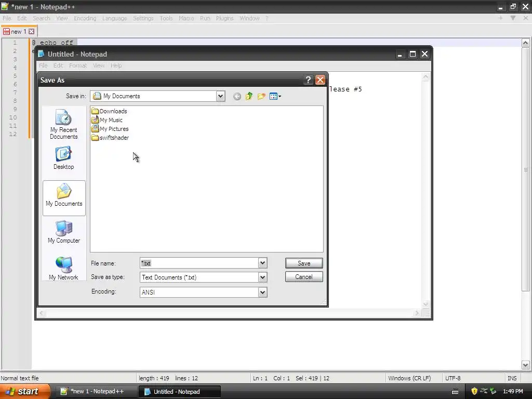Close the Save As dialog
This screenshot has height=399, width=532.
coord(320,79)
